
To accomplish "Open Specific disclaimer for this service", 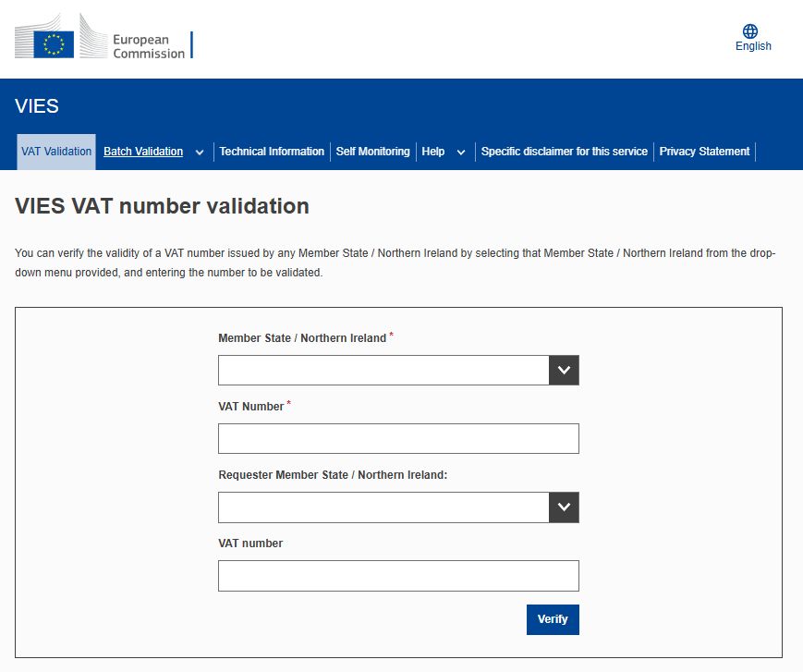I will click(x=564, y=152).
